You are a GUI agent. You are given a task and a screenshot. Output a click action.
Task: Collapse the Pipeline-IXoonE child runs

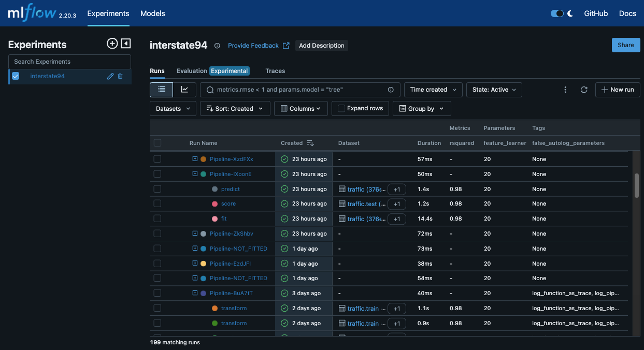tap(195, 173)
